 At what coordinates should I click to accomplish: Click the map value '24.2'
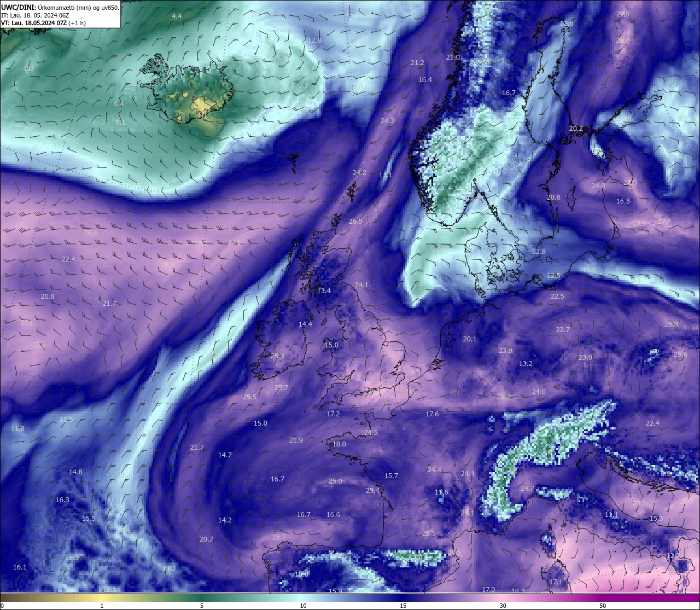pos(359,173)
